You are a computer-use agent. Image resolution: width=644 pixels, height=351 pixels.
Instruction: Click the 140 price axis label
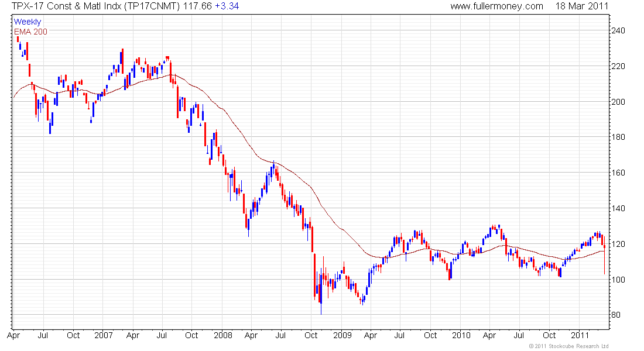pyautogui.click(x=618, y=208)
